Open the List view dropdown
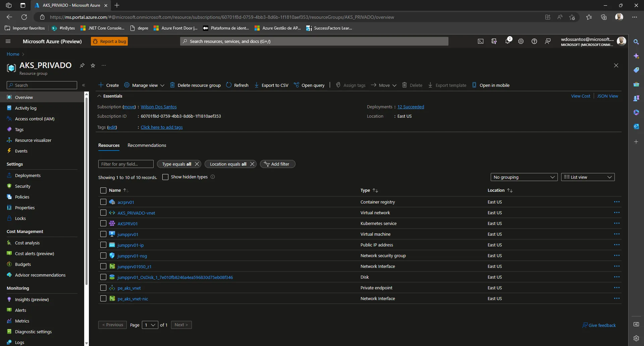 (x=588, y=177)
